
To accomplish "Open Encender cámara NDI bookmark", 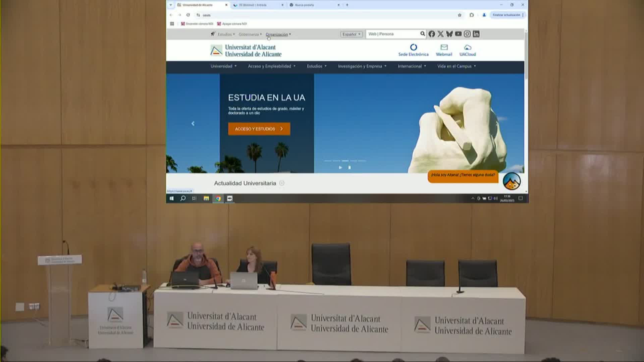I will pyautogui.click(x=197, y=24).
